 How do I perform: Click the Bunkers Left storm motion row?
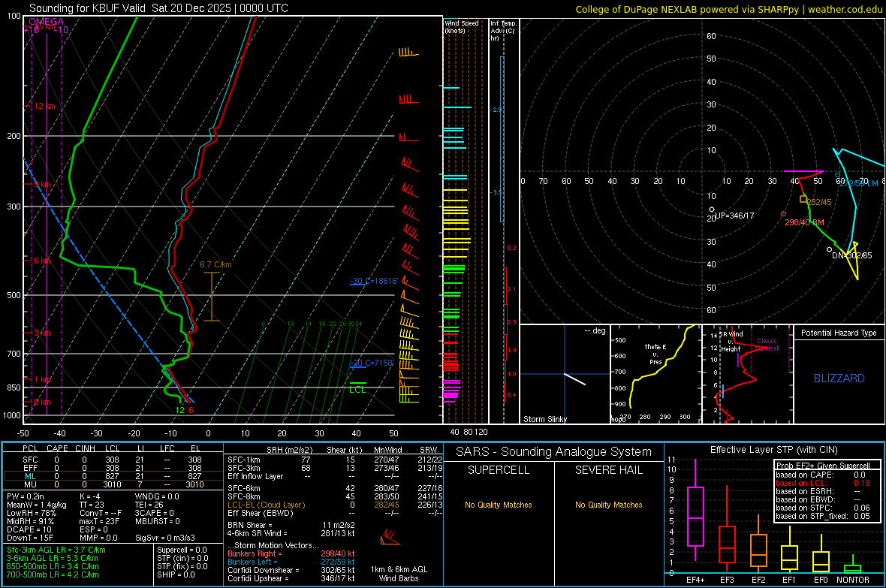point(291,562)
